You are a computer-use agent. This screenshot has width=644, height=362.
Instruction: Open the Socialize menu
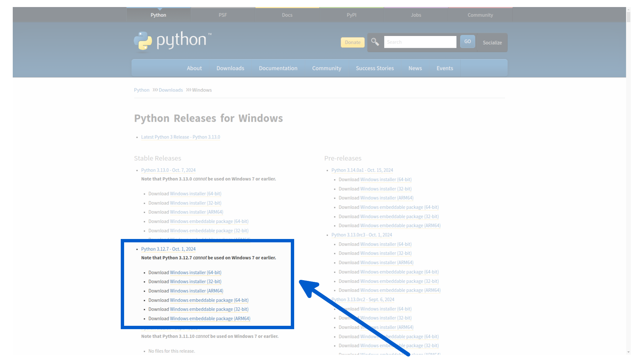point(492,43)
